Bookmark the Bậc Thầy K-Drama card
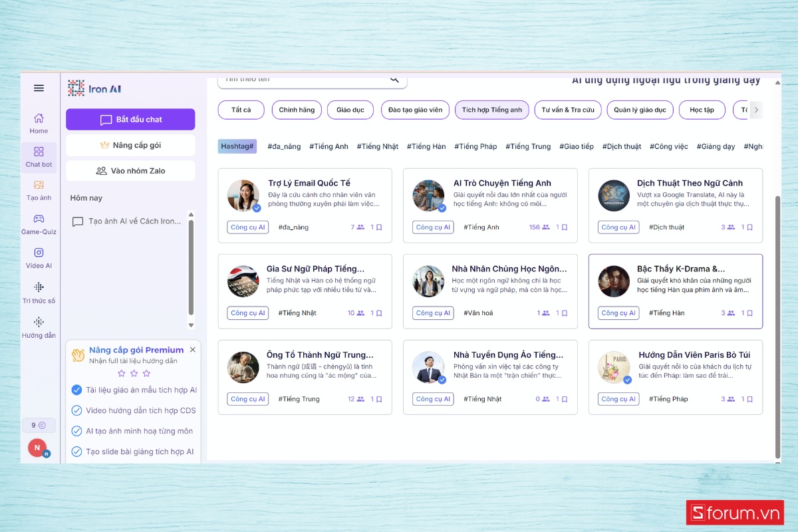 (749, 313)
